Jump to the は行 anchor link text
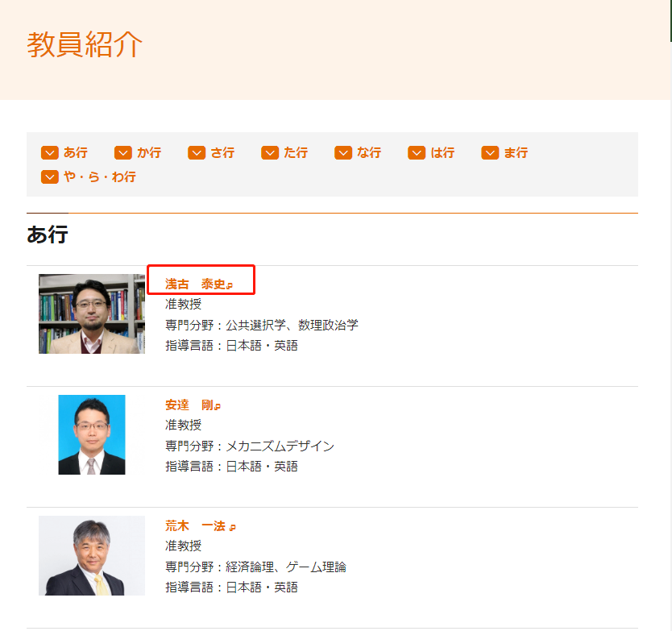This screenshot has height=631, width=672. pos(442,152)
